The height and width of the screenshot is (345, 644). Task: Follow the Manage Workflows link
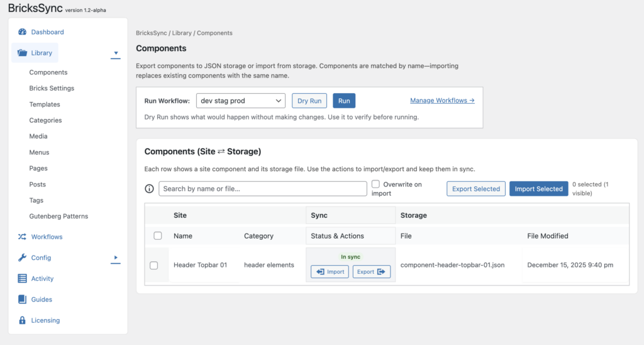(x=442, y=101)
